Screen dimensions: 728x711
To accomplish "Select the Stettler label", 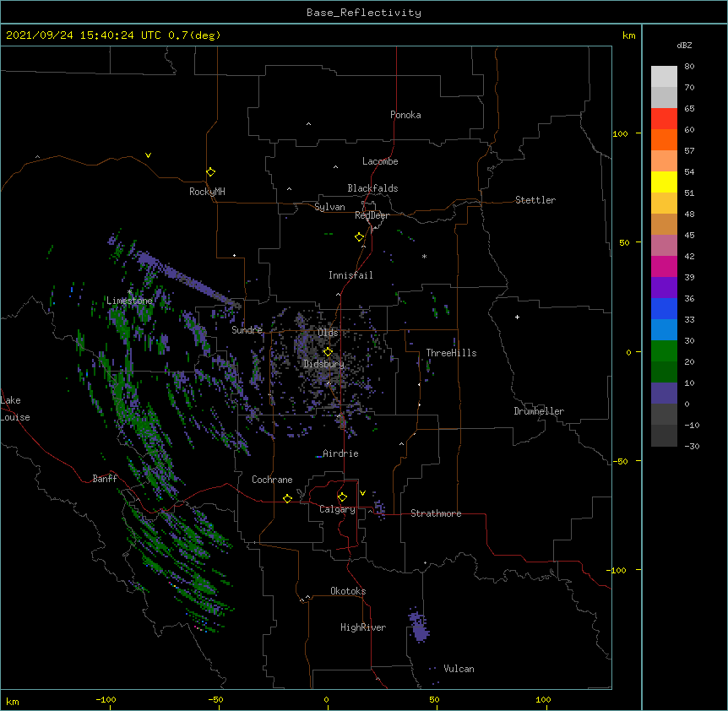I will click(x=535, y=200).
